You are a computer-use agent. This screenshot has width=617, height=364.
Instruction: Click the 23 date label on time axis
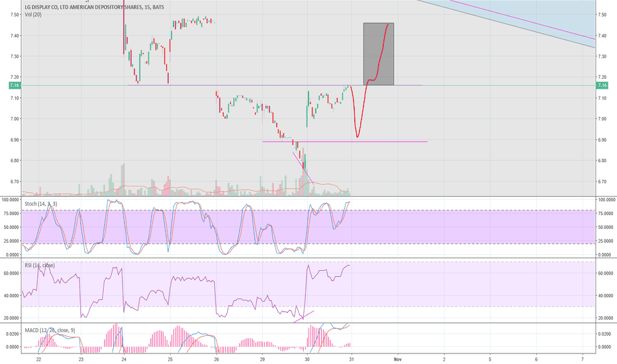tap(81, 359)
